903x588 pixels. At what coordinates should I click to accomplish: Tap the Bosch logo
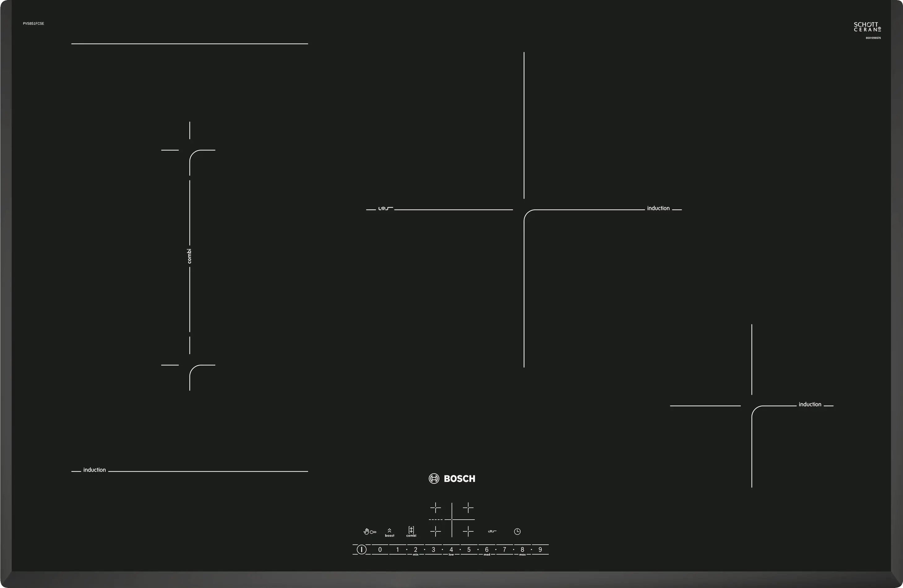tap(452, 479)
